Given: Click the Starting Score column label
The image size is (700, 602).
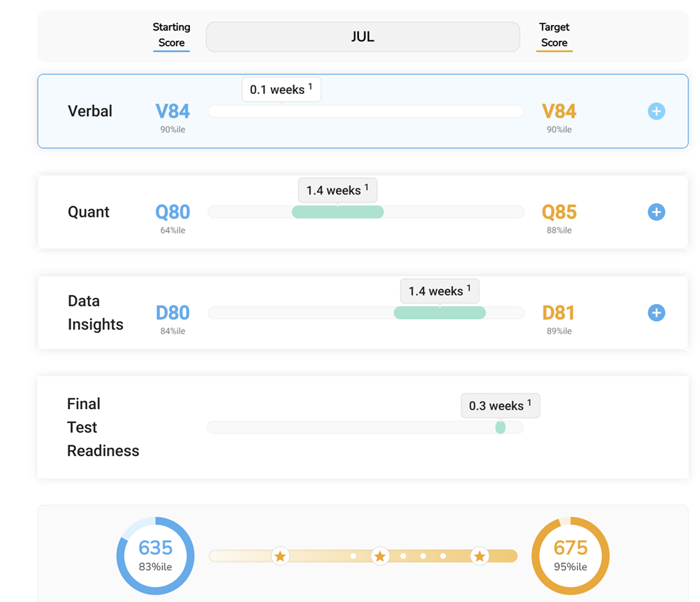Looking at the screenshot, I should pyautogui.click(x=171, y=35).
